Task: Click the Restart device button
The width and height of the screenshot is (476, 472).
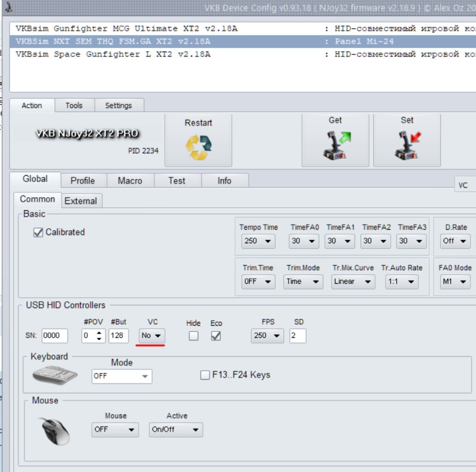Action: [x=198, y=141]
